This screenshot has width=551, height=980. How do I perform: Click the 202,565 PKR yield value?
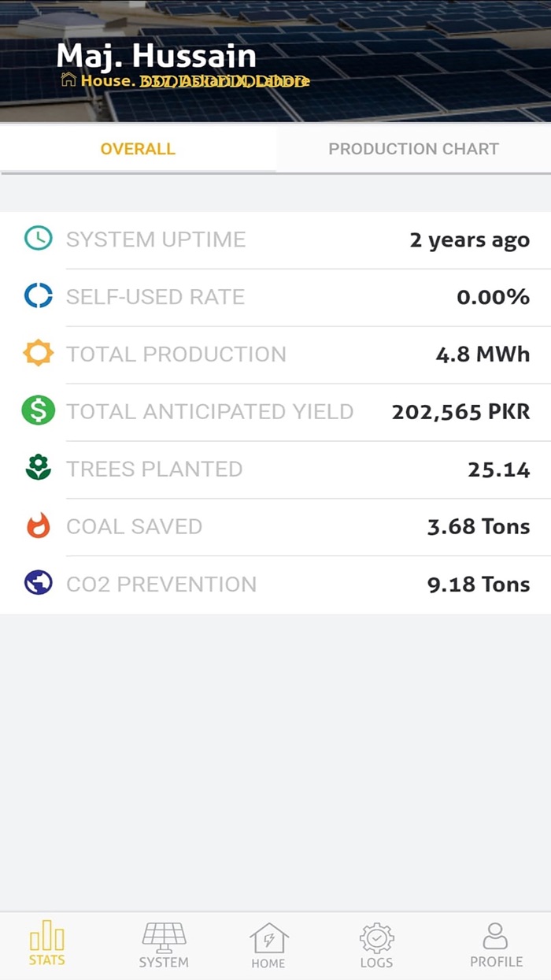(x=460, y=411)
